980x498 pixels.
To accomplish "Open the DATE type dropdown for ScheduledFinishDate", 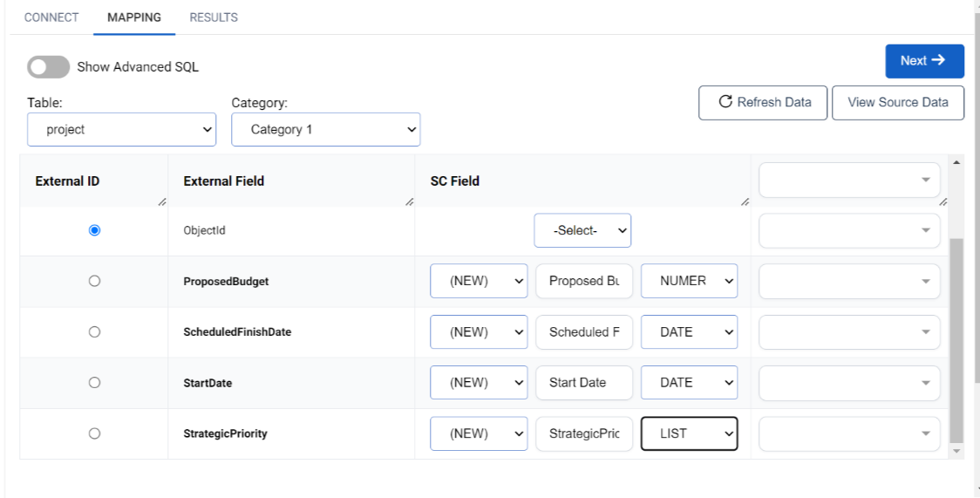I will 690,331.
